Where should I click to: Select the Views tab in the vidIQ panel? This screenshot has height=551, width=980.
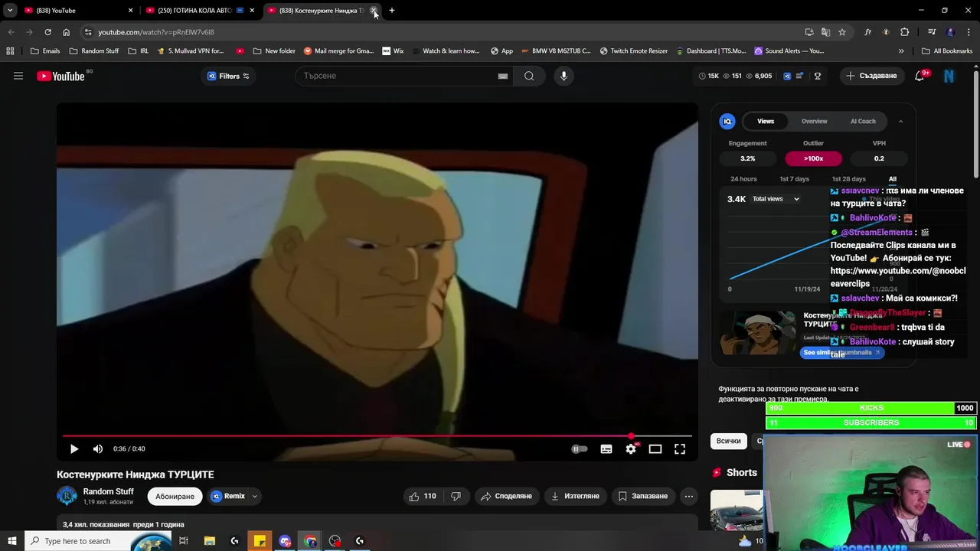point(766,121)
